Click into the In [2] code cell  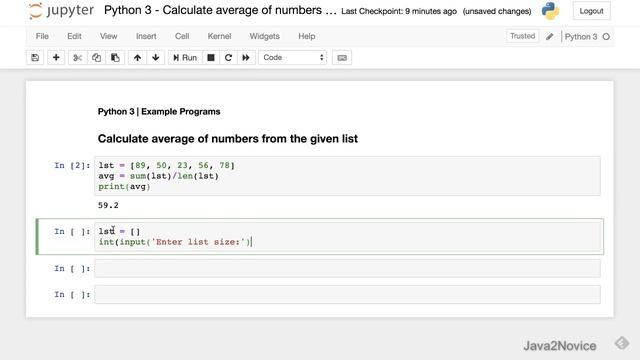pos(347,176)
